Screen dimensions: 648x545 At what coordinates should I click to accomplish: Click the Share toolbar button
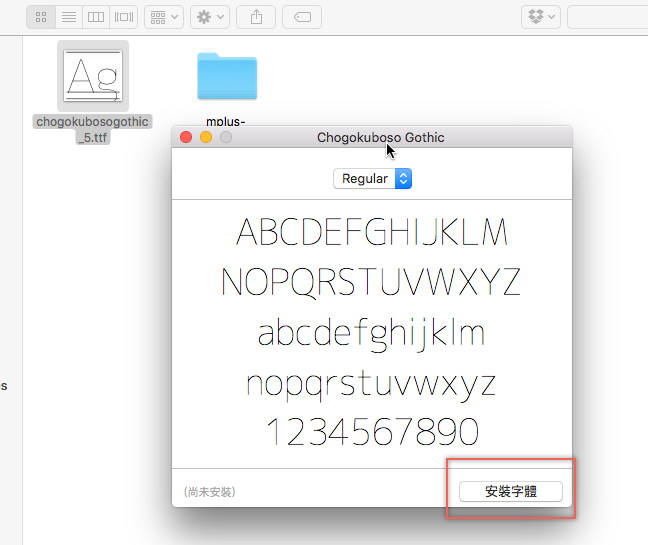pos(256,17)
